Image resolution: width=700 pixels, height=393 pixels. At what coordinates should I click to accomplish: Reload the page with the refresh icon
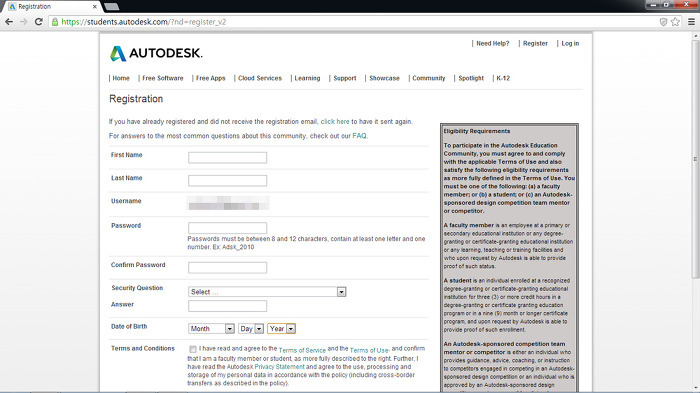(x=38, y=21)
